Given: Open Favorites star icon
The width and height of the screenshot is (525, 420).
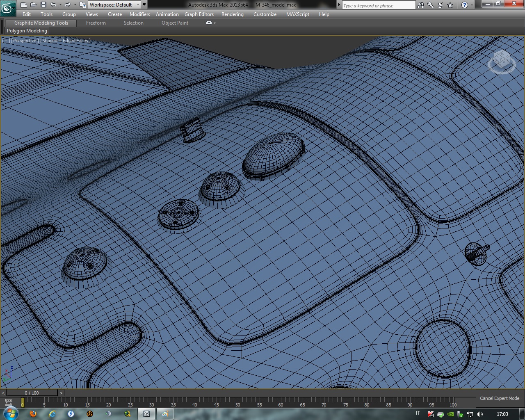Looking at the screenshot, I should coord(450,5).
